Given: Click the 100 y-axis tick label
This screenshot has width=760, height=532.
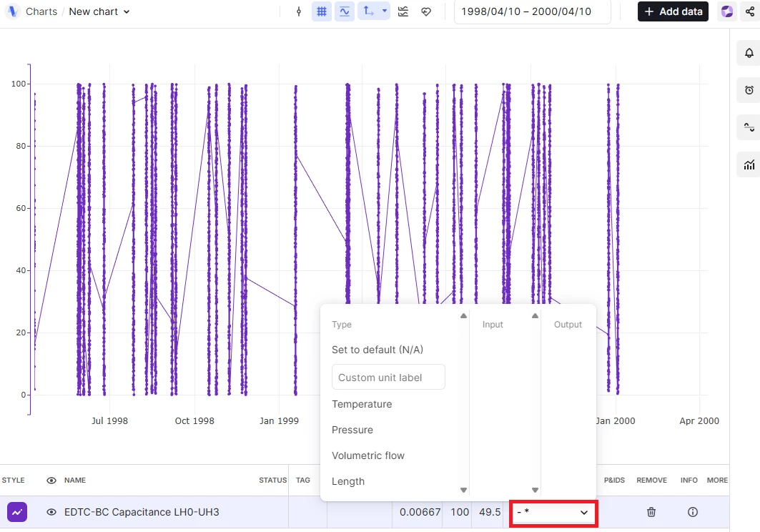Looking at the screenshot, I should coord(19,84).
